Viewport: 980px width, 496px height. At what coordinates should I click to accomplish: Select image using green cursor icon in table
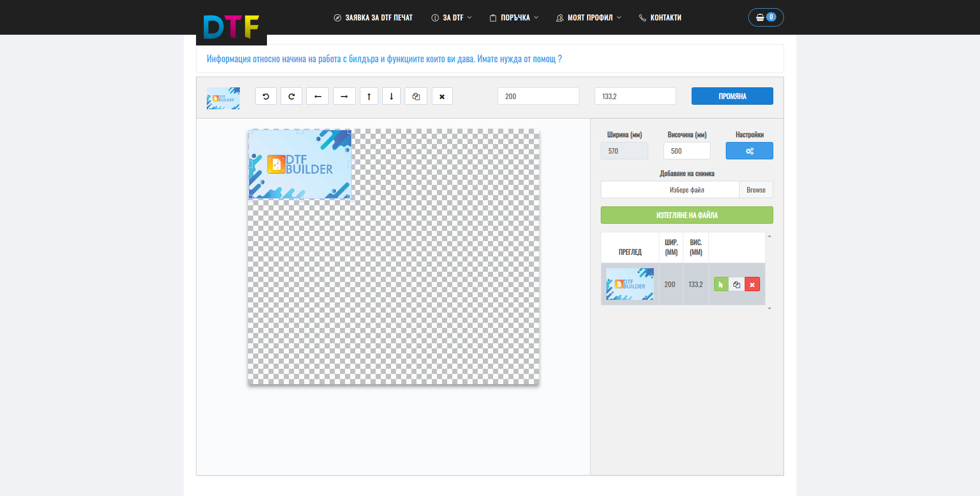click(721, 285)
